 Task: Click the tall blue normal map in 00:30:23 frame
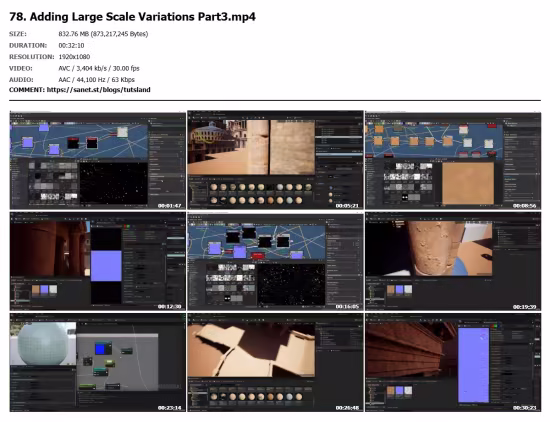click(x=473, y=365)
